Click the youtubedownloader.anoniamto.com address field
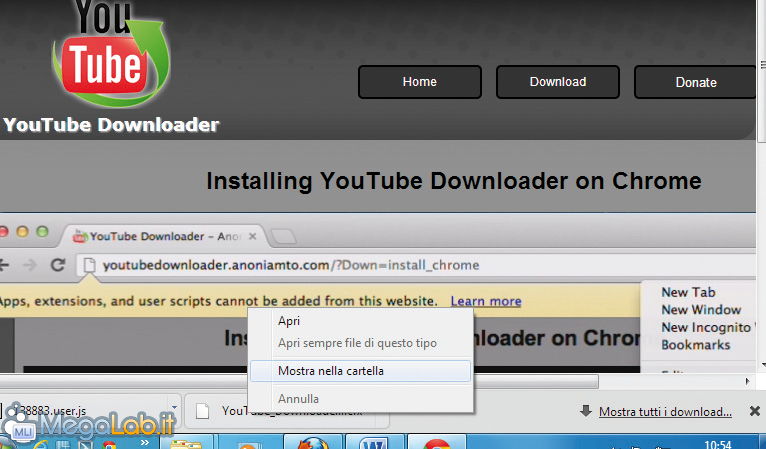This screenshot has height=449, width=766. point(416,265)
